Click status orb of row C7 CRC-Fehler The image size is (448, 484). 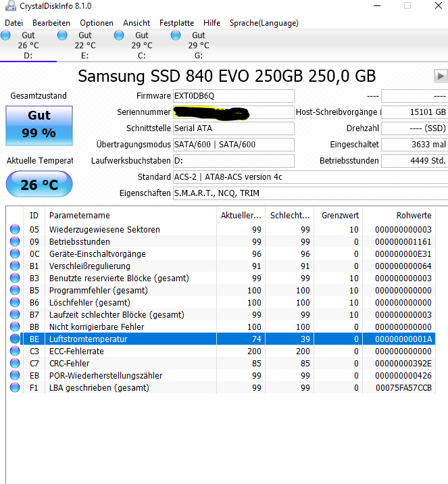[x=15, y=363]
